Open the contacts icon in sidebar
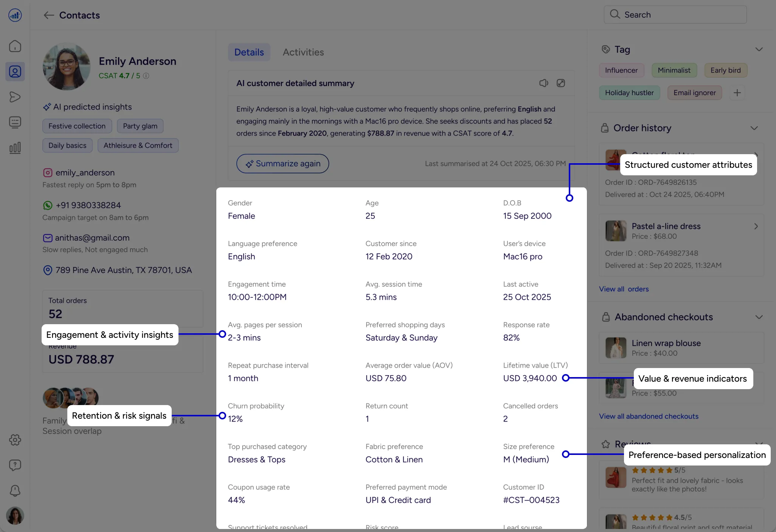The height and width of the screenshot is (532, 776). click(x=15, y=71)
